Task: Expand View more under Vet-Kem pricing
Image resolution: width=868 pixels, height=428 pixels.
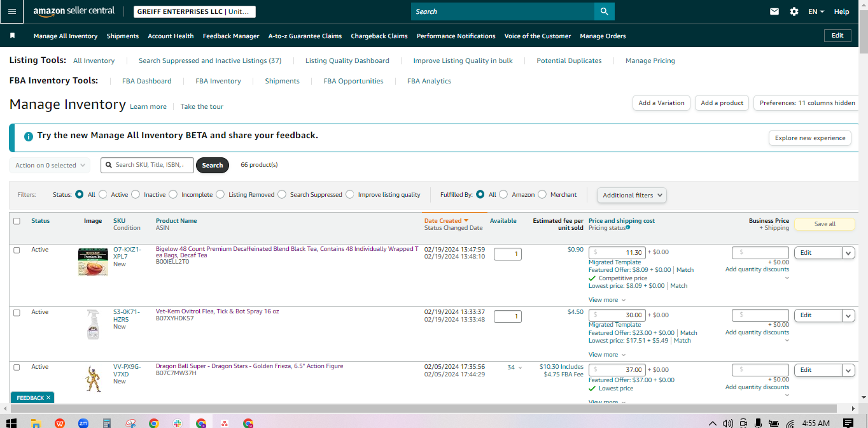Action: pos(607,355)
